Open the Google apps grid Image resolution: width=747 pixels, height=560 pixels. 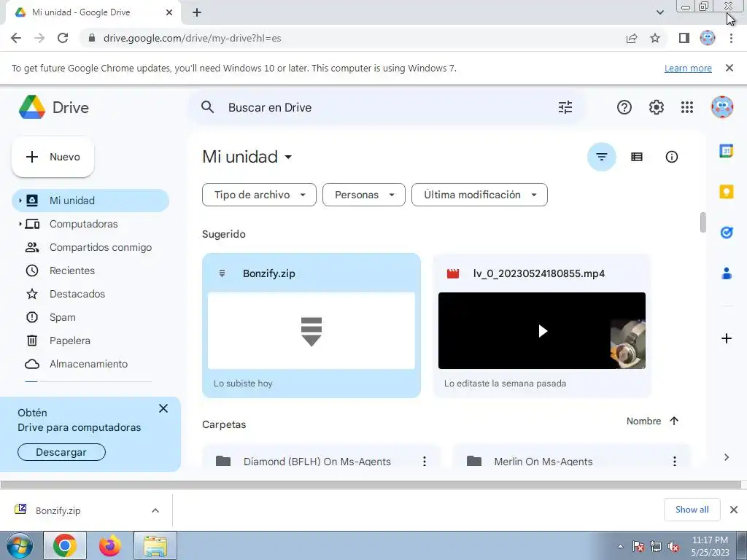point(687,107)
